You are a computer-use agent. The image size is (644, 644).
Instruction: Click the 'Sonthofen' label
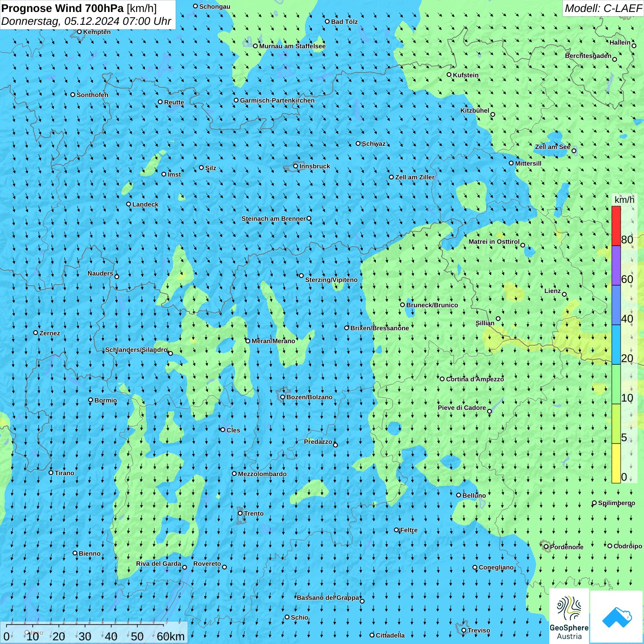pyautogui.click(x=92, y=95)
